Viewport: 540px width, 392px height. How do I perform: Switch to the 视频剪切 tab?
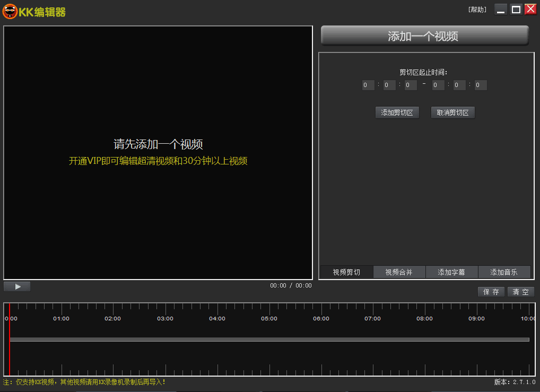pos(346,272)
